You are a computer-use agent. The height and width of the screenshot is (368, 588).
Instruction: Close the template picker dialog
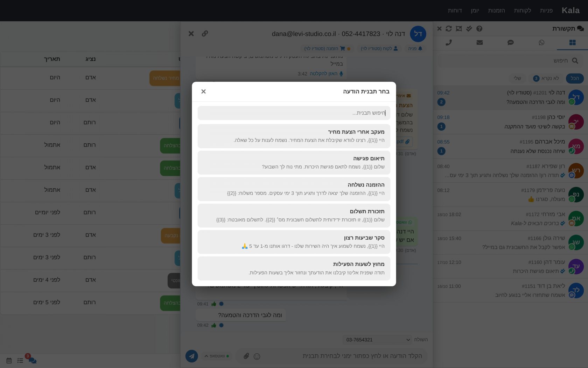[203, 91]
